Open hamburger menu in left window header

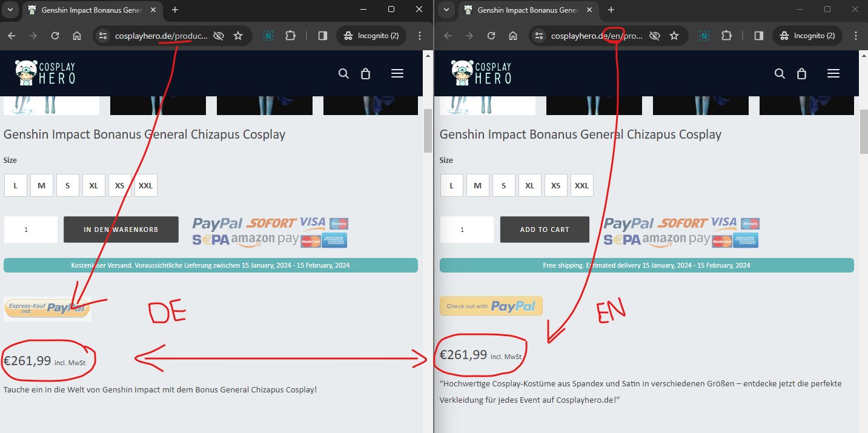click(397, 73)
